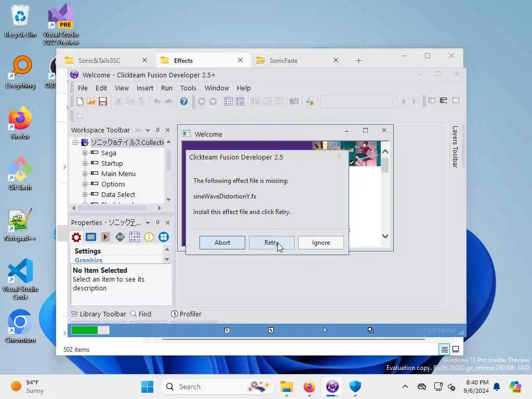Click the Chromium desktop icon

[20, 326]
